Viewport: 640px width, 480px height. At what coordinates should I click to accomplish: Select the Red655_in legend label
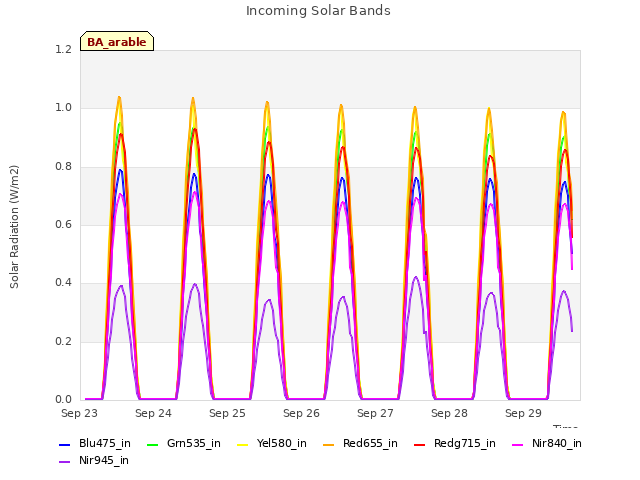click(370, 444)
